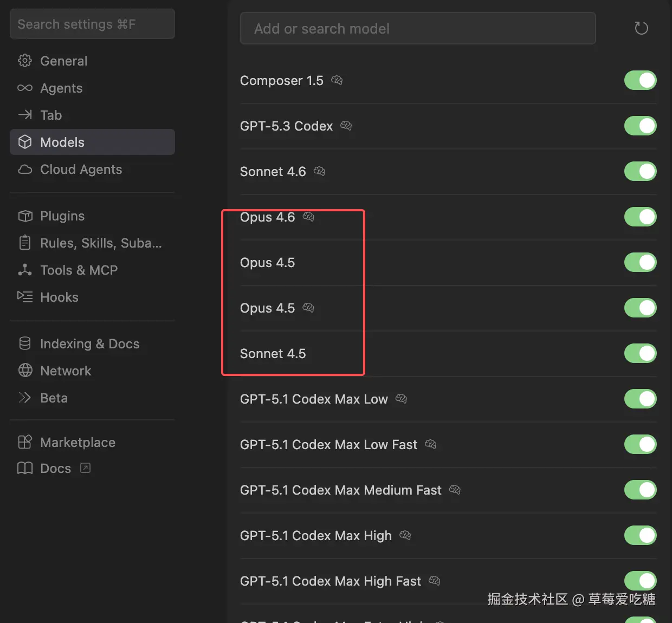Click the Hooks list icon
672x623 pixels.
[25, 297]
